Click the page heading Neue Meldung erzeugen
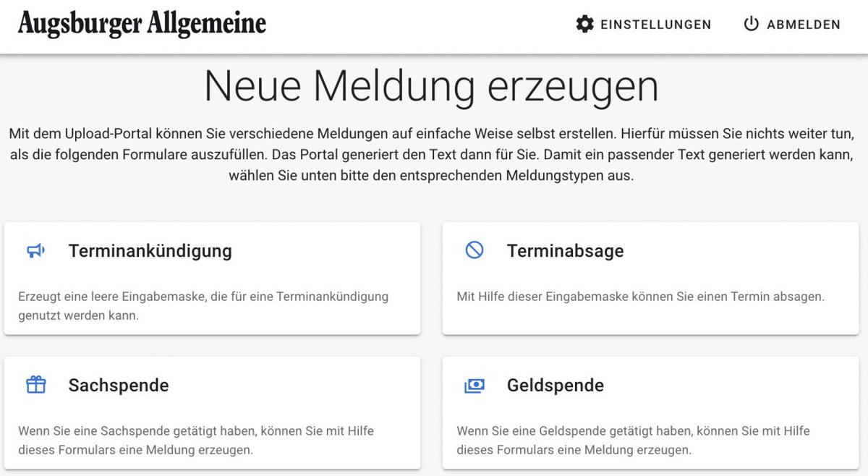Screen dimensions: 868x476 (433, 85)
